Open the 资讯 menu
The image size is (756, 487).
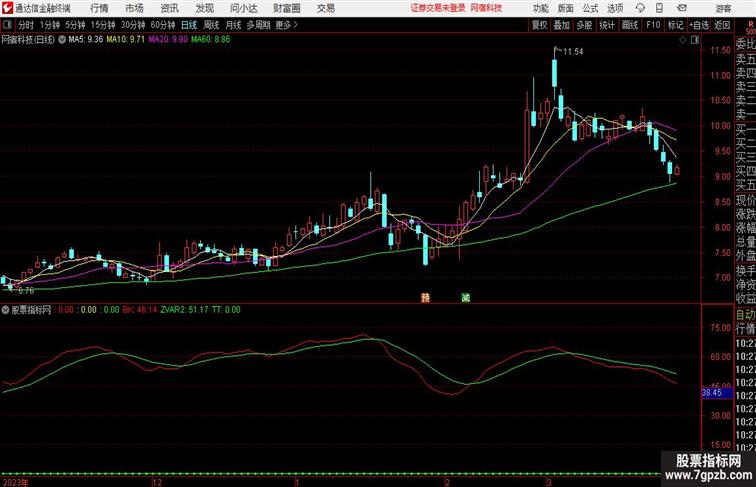pos(169,8)
